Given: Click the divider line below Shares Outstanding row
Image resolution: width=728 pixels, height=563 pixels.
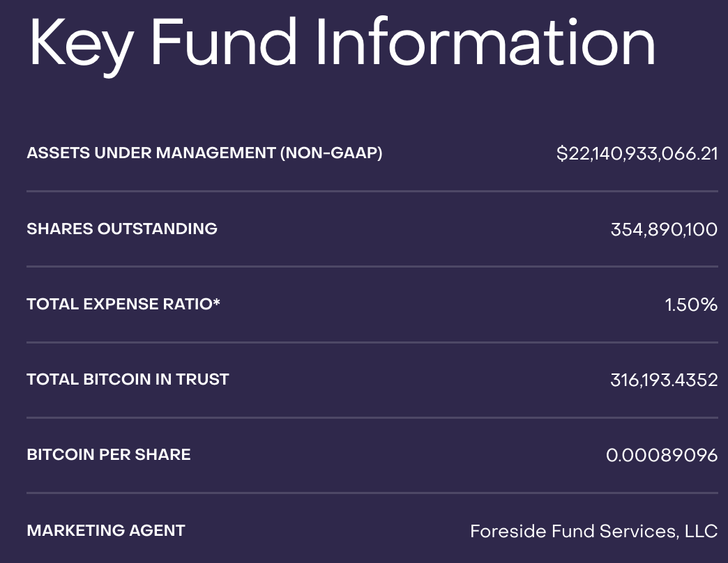Looking at the screenshot, I should 372,267.
